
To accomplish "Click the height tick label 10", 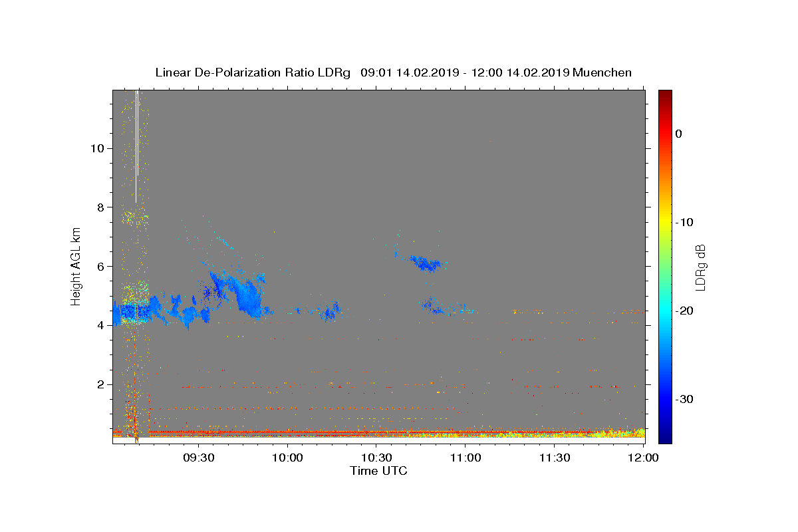I will coord(96,148).
